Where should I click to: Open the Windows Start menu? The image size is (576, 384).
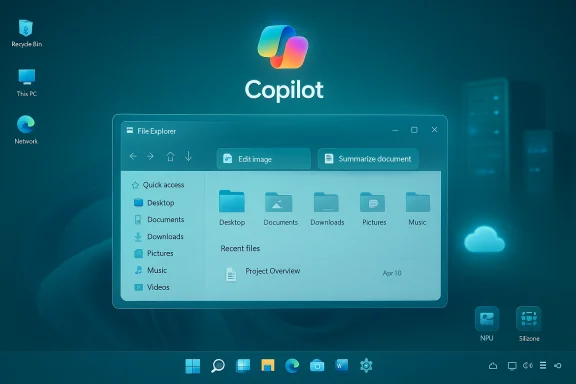click(193, 366)
